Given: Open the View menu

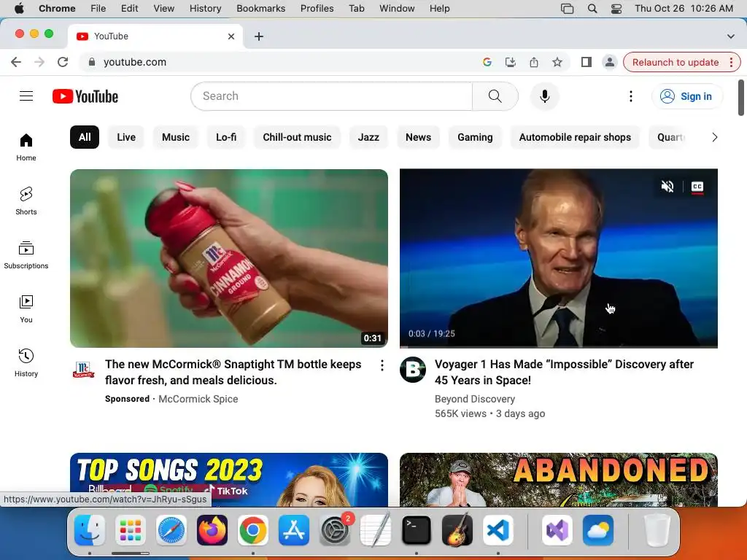Looking at the screenshot, I should coord(164,8).
